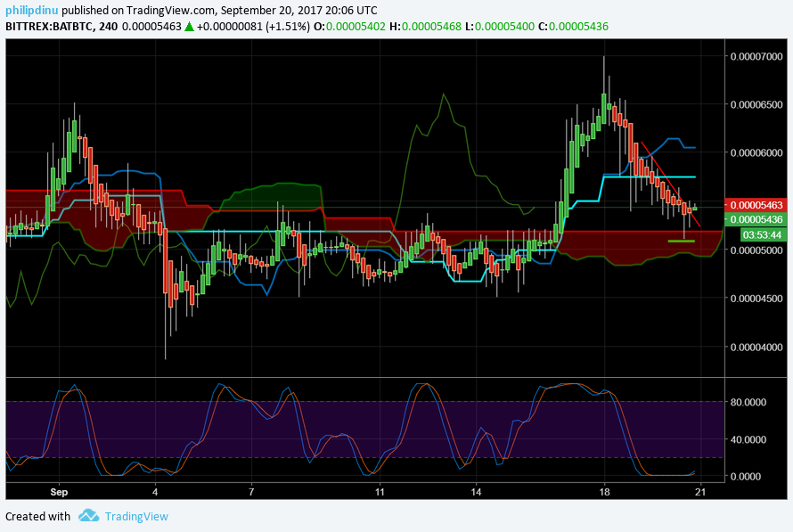793x532 pixels.
Task: Click the 7 date axis label
Action: click(251, 492)
